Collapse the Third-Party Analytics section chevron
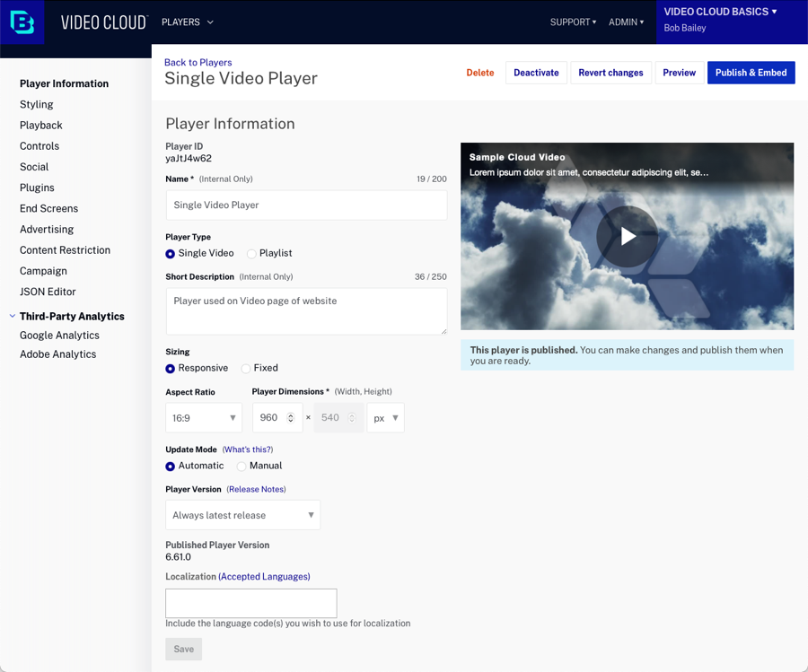Viewport: 808px width, 672px height. (13, 316)
